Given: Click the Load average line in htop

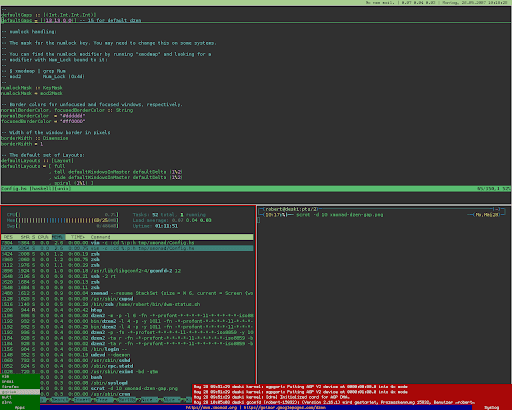Looking at the screenshot, I should point(172,220).
